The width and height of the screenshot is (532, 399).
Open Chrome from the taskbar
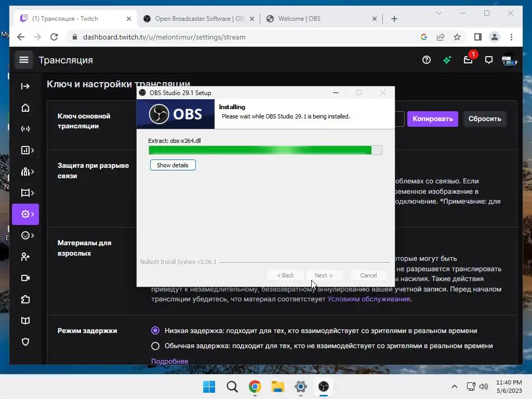(255, 387)
